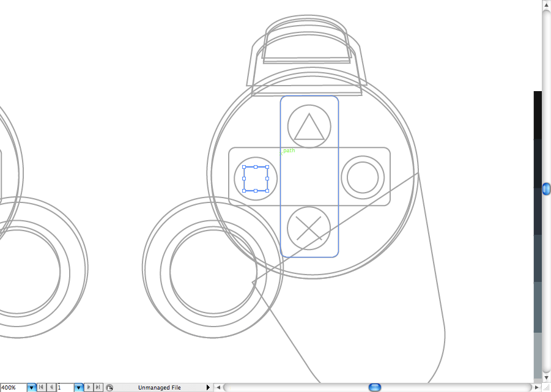Click the vertical scrollbar down arrow
551x392 pixels.
pyautogui.click(x=547, y=377)
